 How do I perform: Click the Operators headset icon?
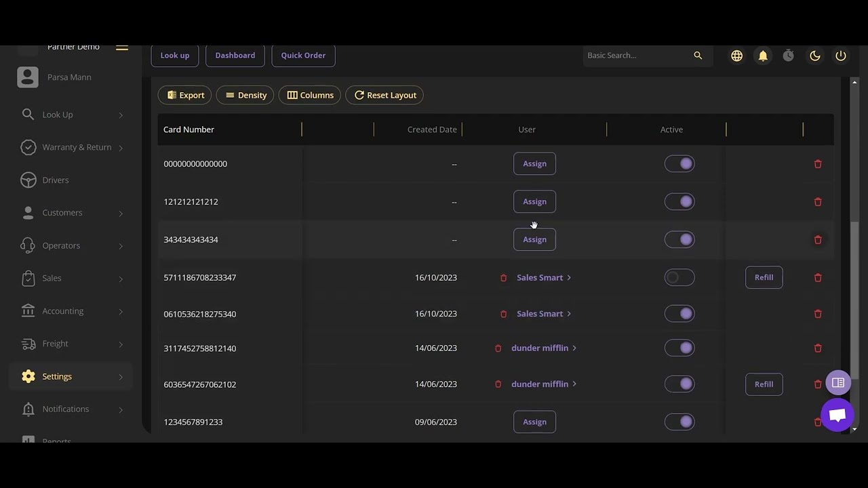pos(28,245)
